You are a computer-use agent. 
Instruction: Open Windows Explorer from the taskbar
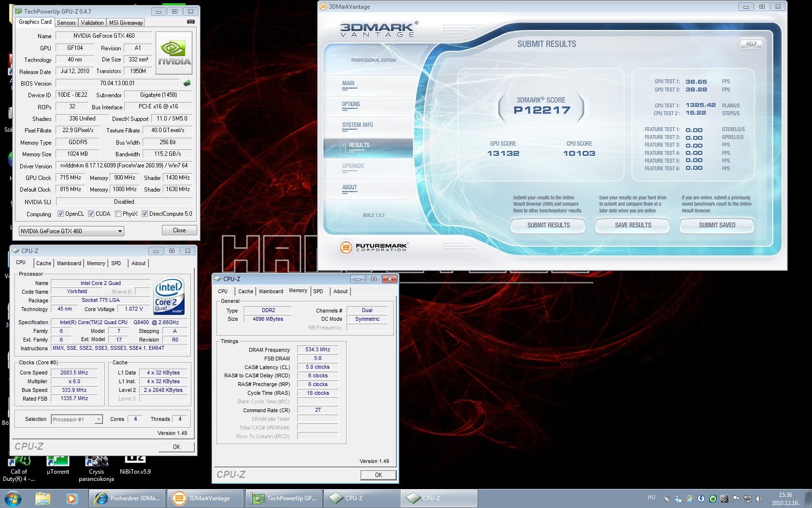coord(43,498)
